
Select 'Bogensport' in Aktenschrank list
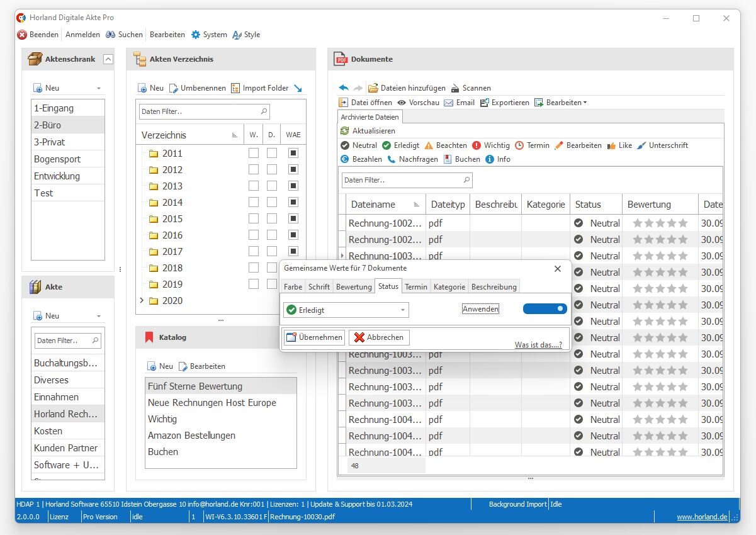(x=68, y=159)
